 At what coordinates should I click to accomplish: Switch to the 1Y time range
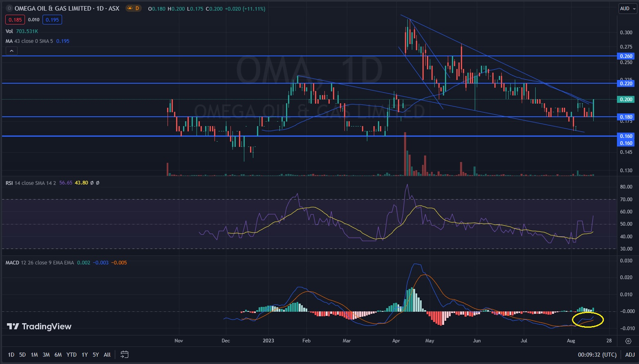point(85,355)
